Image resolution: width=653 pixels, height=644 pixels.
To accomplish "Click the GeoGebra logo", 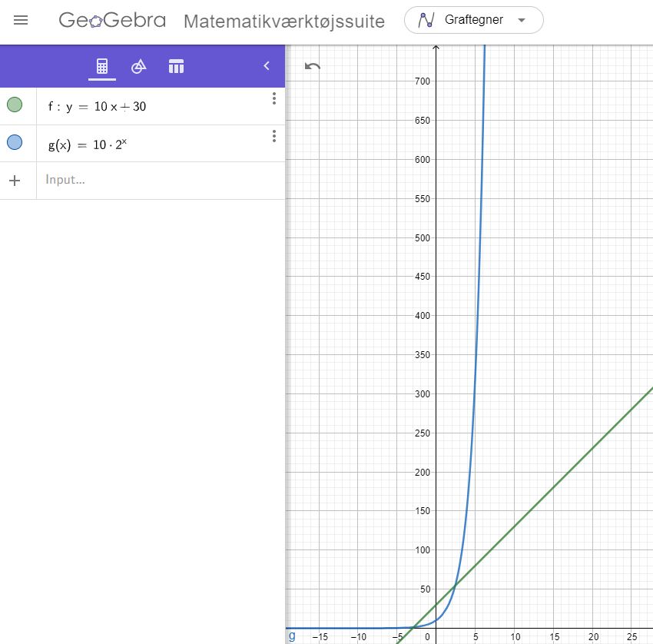I will tap(112, 20).
